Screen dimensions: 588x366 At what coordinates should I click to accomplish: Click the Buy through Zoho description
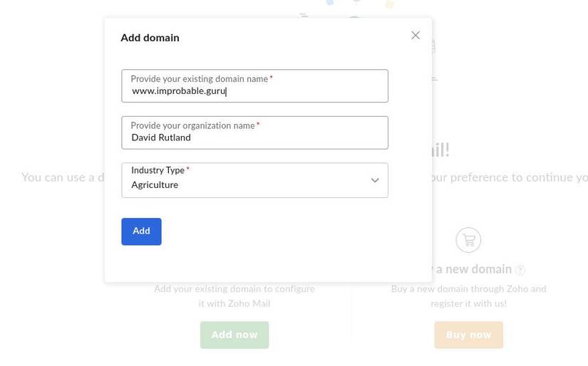[x=468, y=296]
